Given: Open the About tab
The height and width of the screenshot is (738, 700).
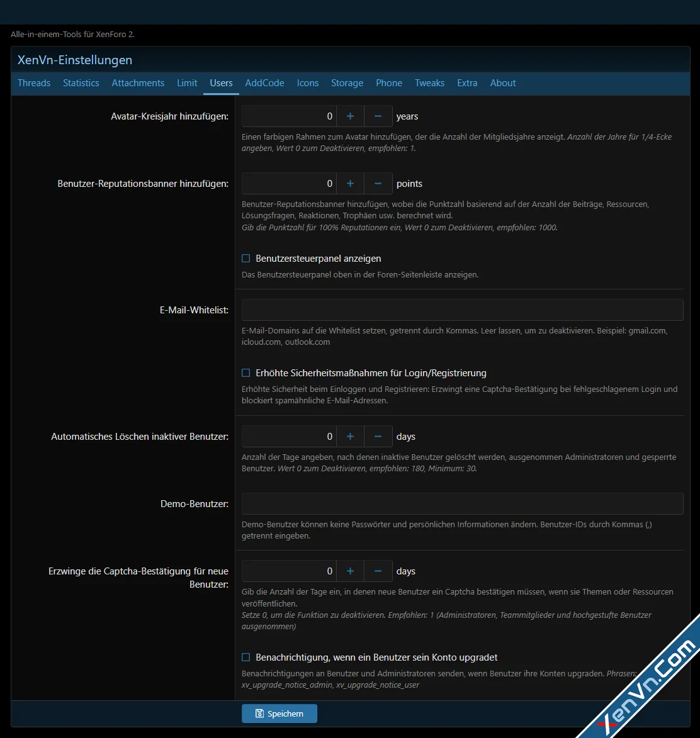Looking at the screenshot, I should click(x=503, y=83).
